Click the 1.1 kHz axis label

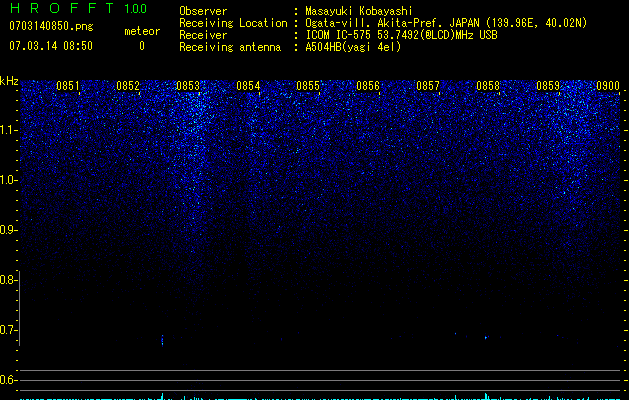[x=7, y=130]
